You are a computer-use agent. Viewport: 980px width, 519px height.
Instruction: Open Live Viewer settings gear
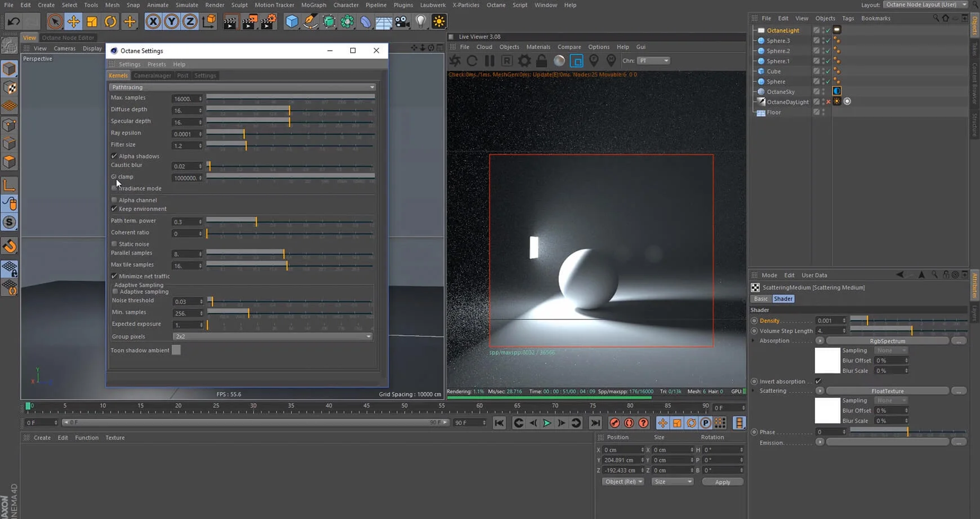click(524, 60)
